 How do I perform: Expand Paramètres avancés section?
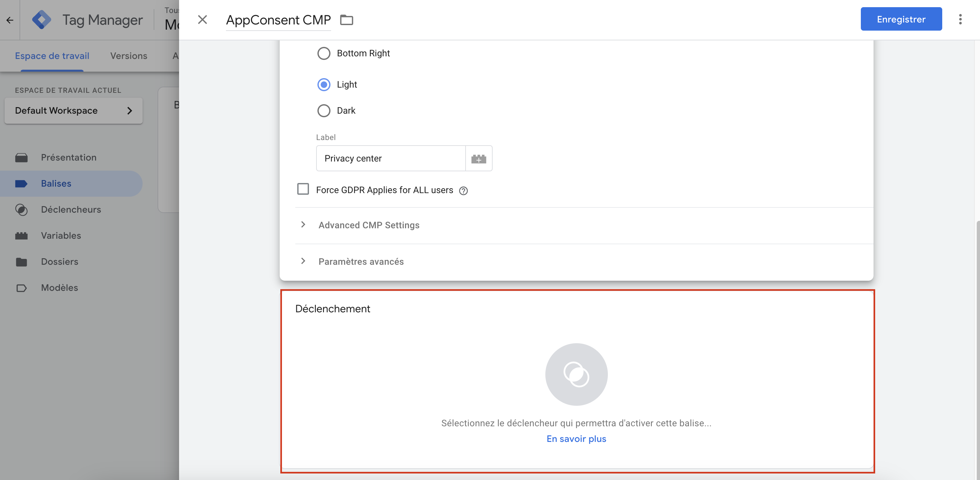pyautogui.click(x=361, y=261)
